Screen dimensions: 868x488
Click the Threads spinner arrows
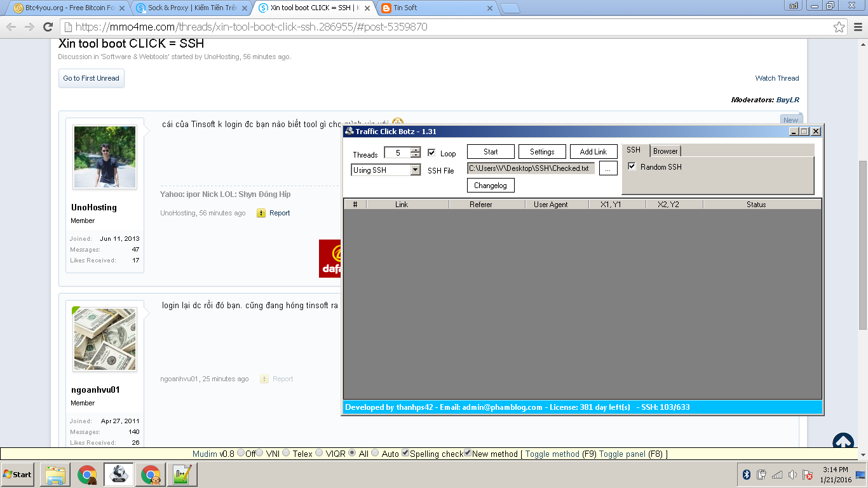416,152
